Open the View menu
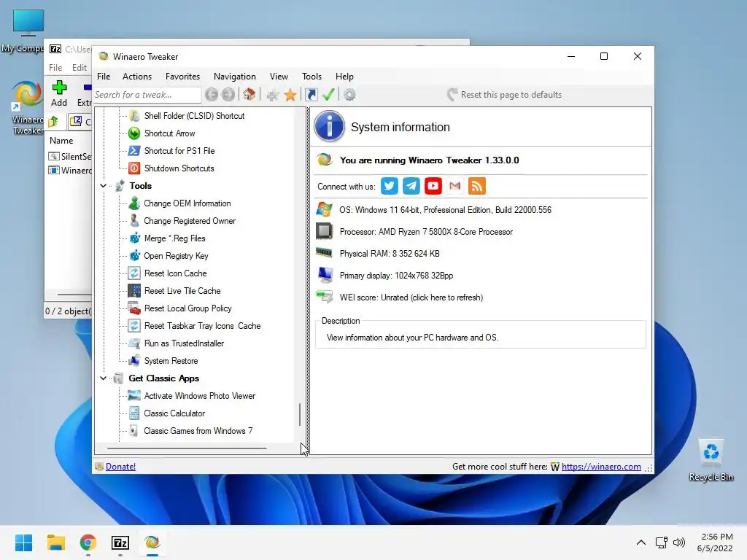747x560 pixels. click(279, 76)
